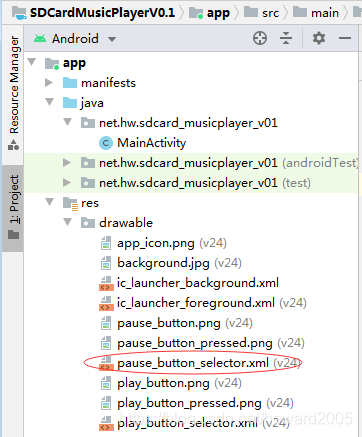The height and width of the screenshot is (437, 362).
Task: Select the manifests label
Action: (x=108, y=83)
